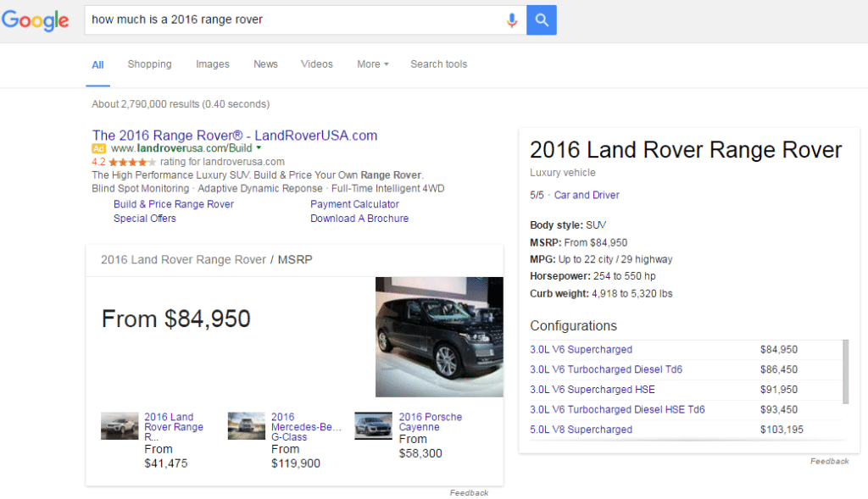The width and height of the screenshot is (868, 499).
Task: Click the 2016 Land Rover Range Rover / MSRP heading
Action: (207, 259)
